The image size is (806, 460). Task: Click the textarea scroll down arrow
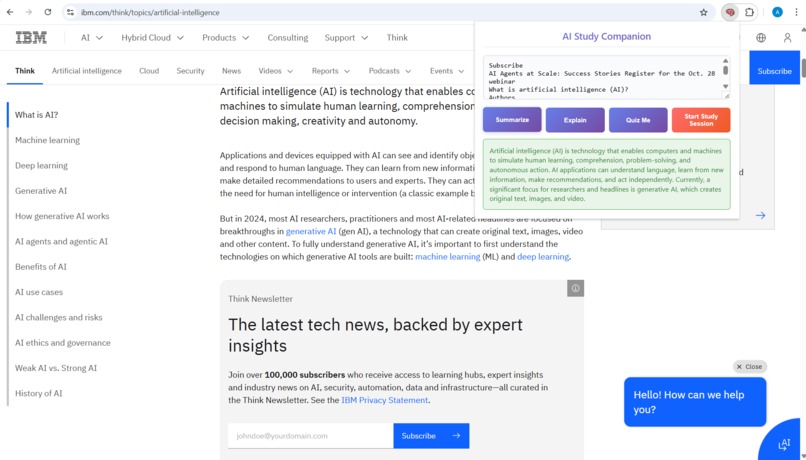(725, 86)
